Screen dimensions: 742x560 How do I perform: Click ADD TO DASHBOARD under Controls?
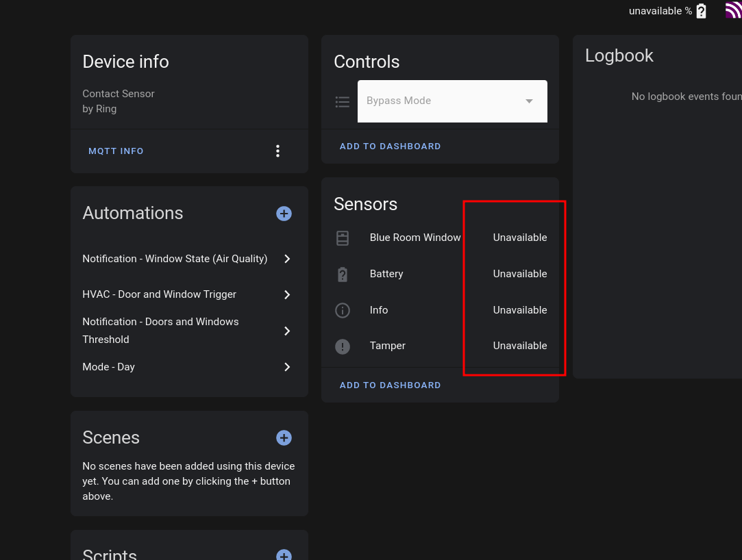coord(391,146)
